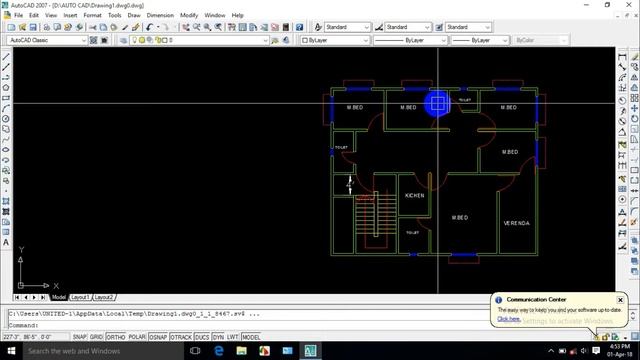Switch to the Layout1 tab
The height and width of the screenshot is (360, 640).
tap(80, 298)
